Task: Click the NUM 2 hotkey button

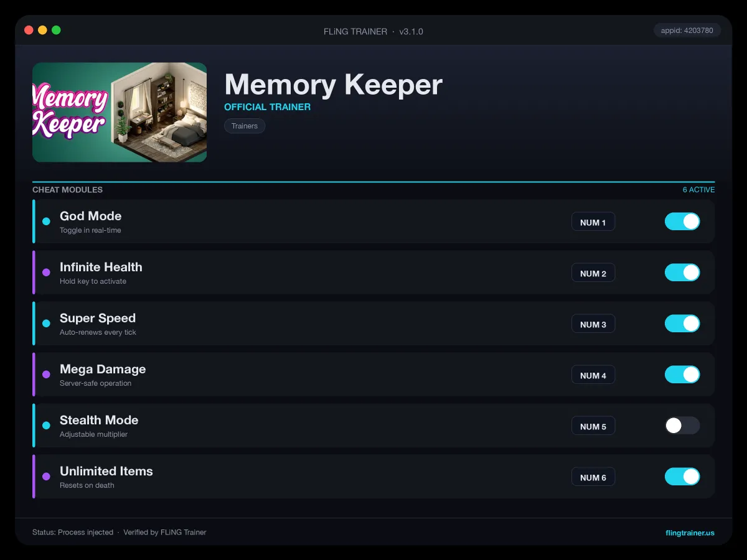Action: point(593,273)
